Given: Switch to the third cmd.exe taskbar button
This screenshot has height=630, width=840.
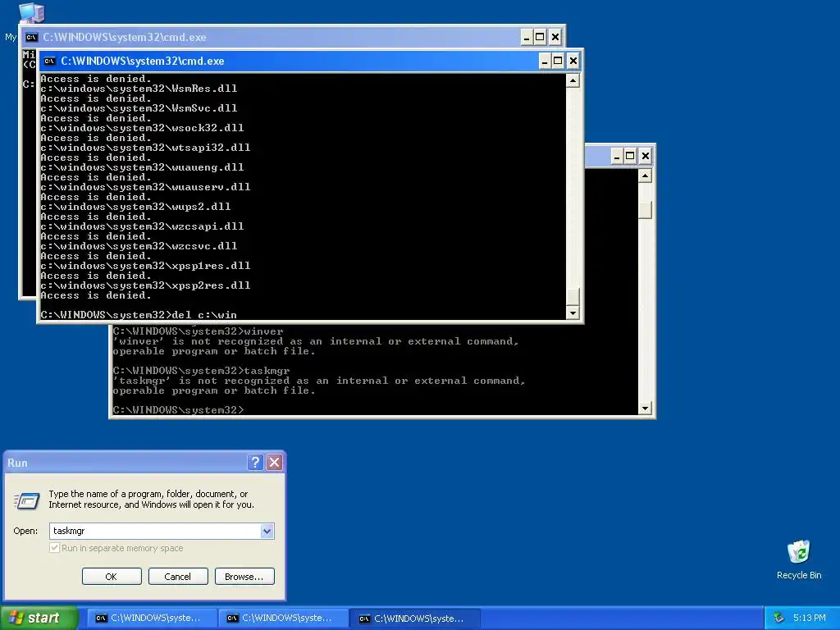Looking at the screenshot, I should pyautogui.click(x=415, y=619).
